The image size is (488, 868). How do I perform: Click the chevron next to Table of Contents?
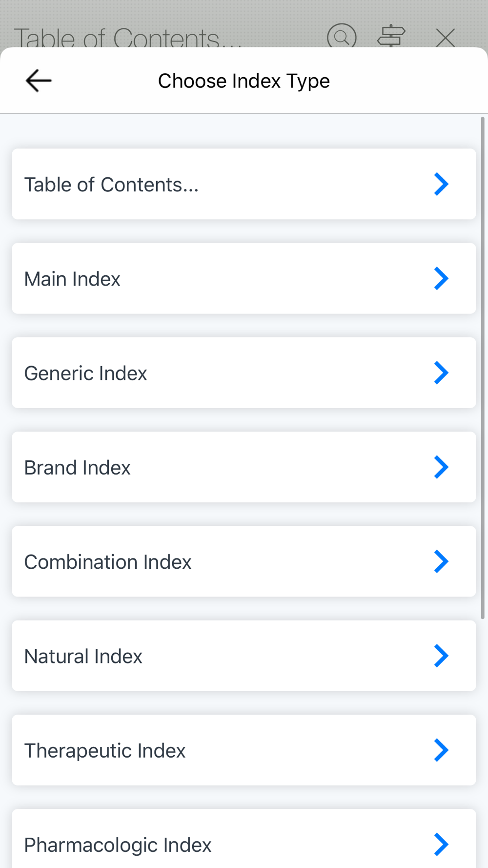click(441, 184)
